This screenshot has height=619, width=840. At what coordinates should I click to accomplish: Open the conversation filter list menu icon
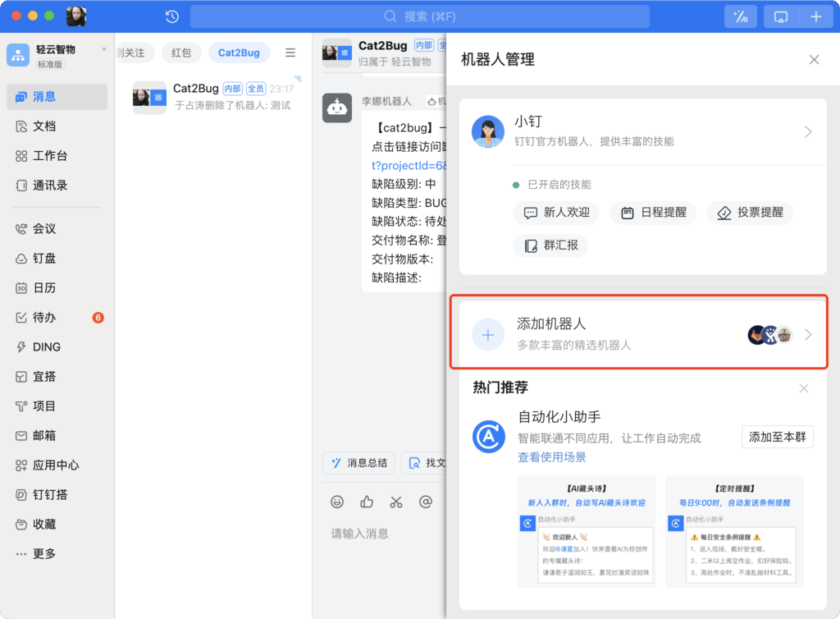[290, 53]
